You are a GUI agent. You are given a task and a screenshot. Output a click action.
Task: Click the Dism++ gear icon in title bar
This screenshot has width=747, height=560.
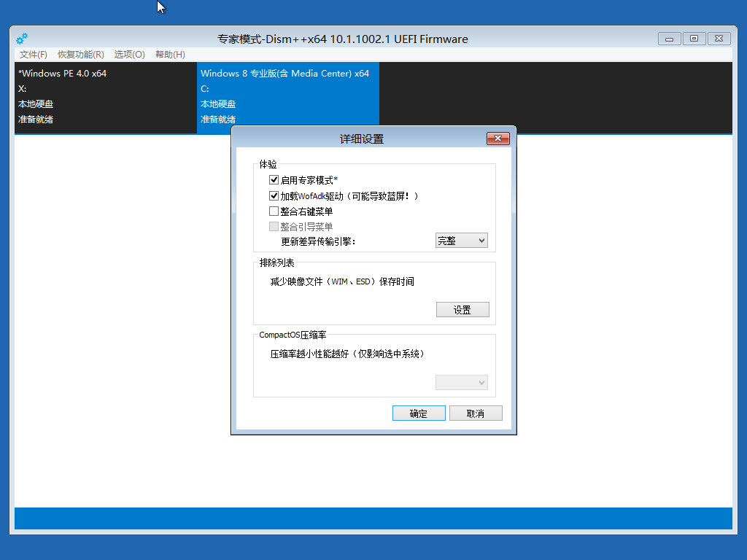pos(22,39)
